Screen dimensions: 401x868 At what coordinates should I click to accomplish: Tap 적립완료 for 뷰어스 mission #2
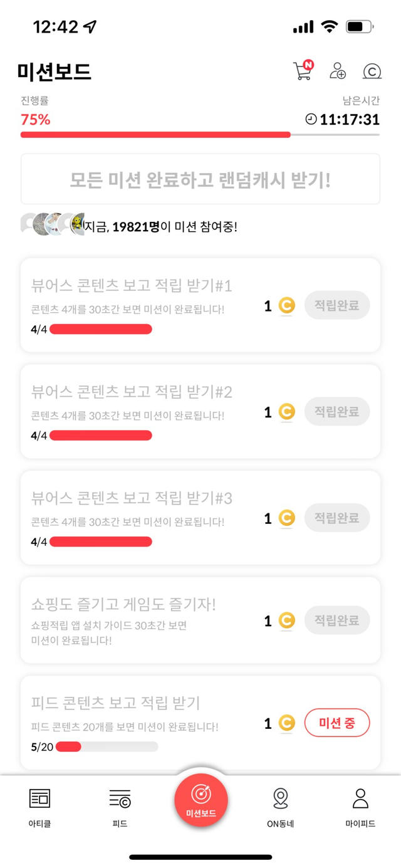[337, 412]
